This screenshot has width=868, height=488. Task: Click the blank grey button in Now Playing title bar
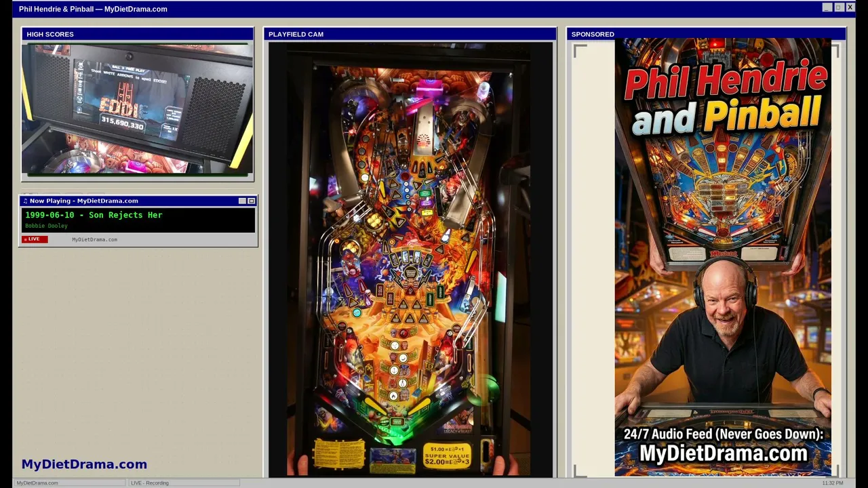pyautogui.click(x=242, y=201)
